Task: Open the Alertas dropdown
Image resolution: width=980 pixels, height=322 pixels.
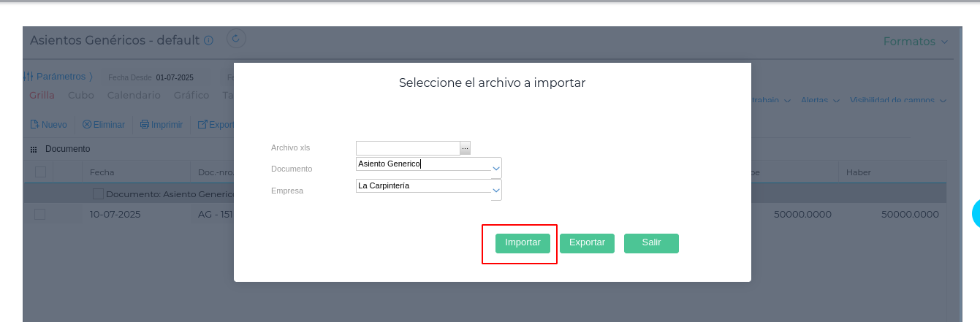Action: [x=820, y=101]
